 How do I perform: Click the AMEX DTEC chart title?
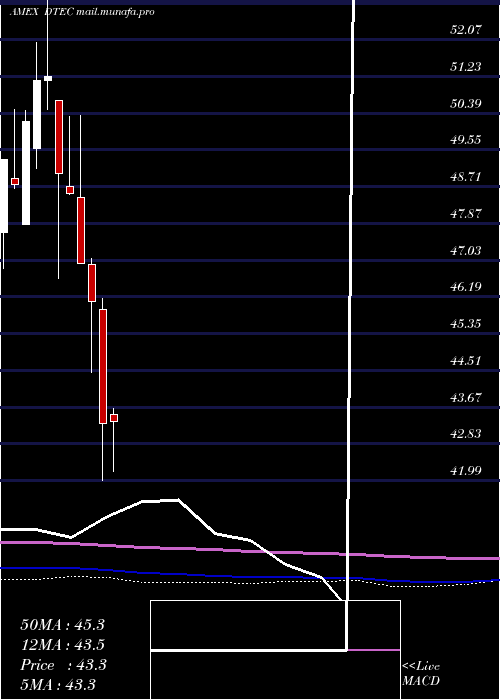click(82, 12)
